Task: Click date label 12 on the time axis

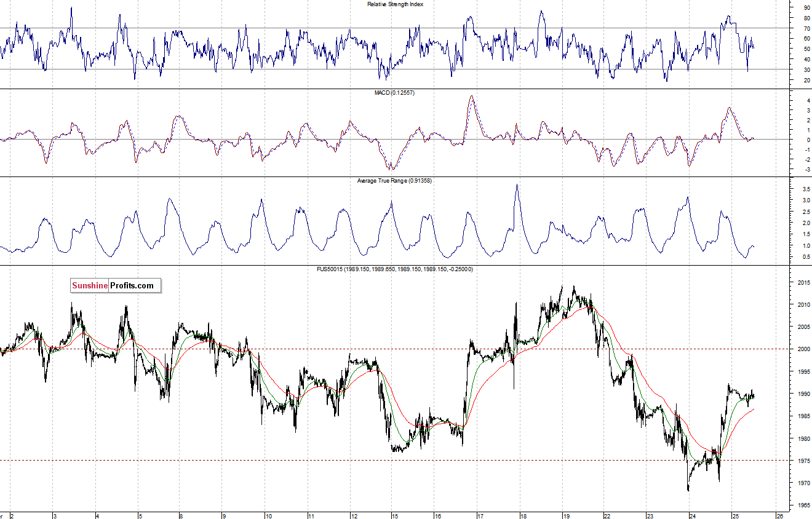Action: pyautogui.click(x=354, y=515)
